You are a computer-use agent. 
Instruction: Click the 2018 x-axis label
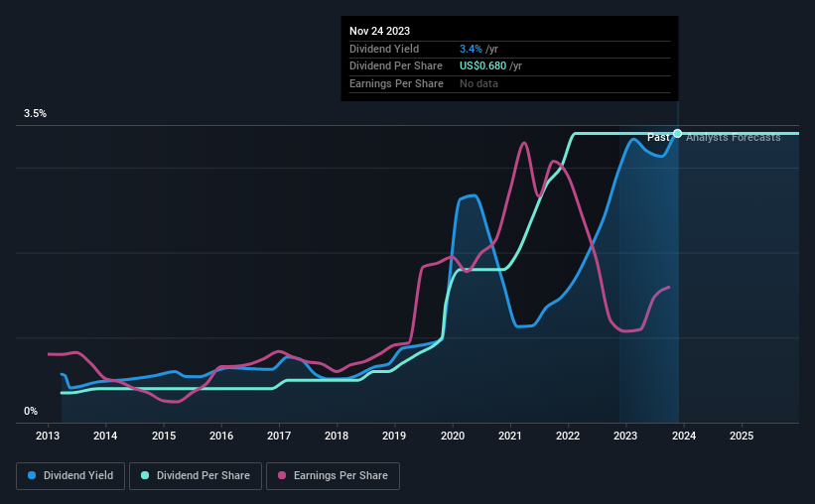pyautogui.click(x=337, y=436)
